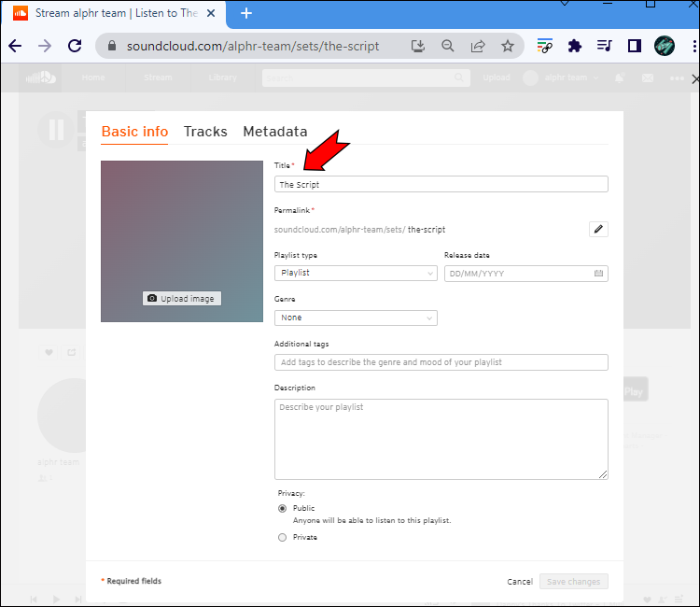Open the release date calendar icon
The height and width of the screenshot is (607, 700).
point(598,274)
